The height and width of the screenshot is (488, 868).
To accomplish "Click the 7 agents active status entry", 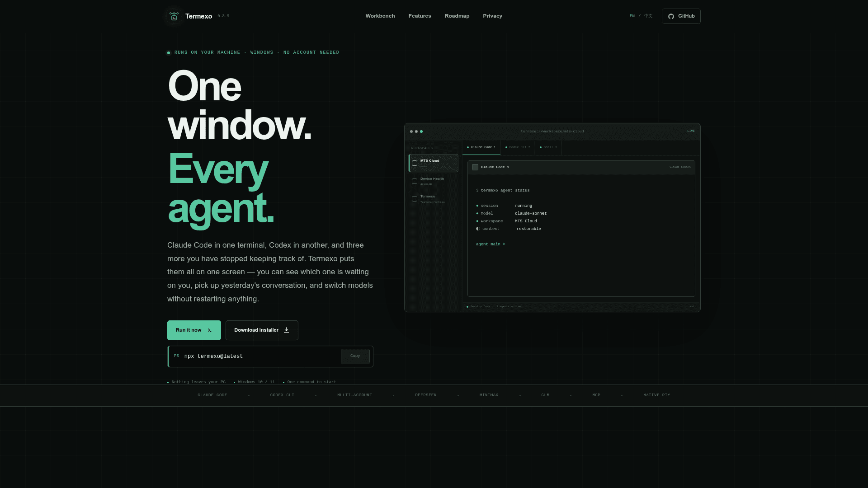I will pyautogui.click(x=509, y=307).
